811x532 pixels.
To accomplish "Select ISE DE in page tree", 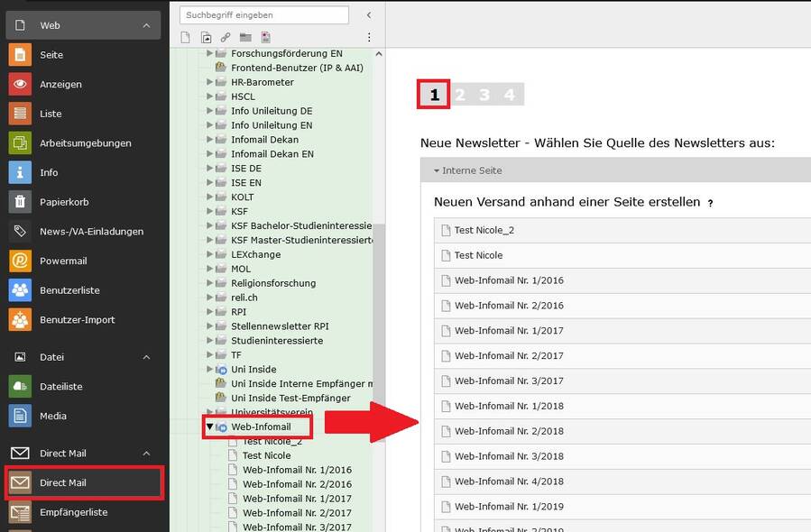I will coord(246,169).
